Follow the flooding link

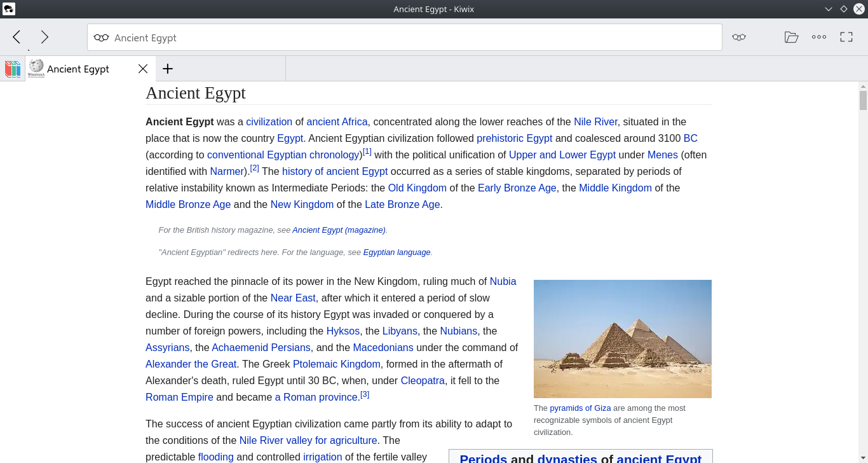coord(216,457)
